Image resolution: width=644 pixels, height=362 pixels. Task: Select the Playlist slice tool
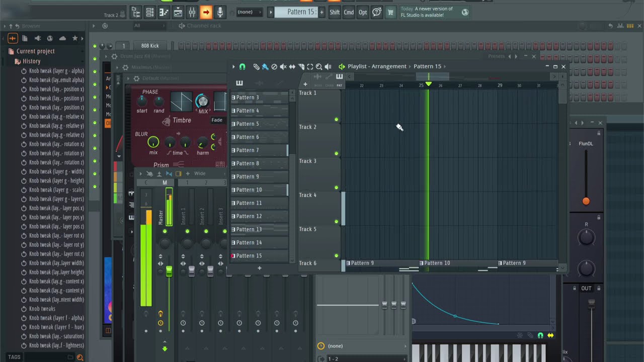(301, 66)
